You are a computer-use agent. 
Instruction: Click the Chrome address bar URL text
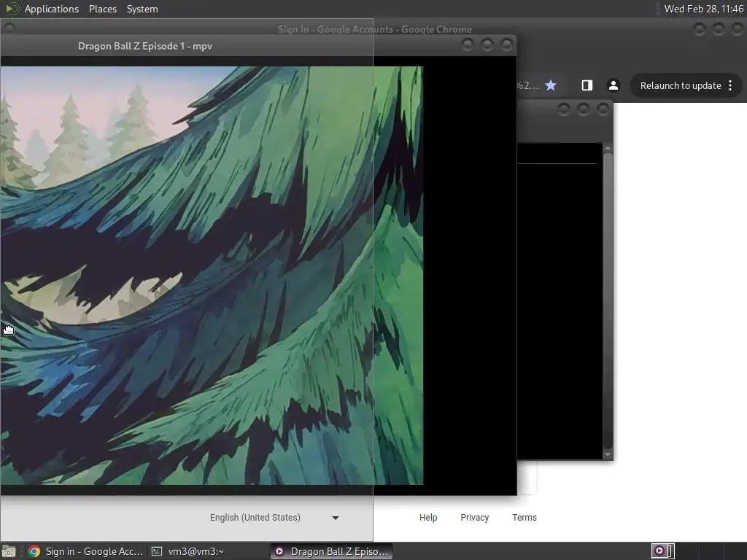(x=528, y=86)
